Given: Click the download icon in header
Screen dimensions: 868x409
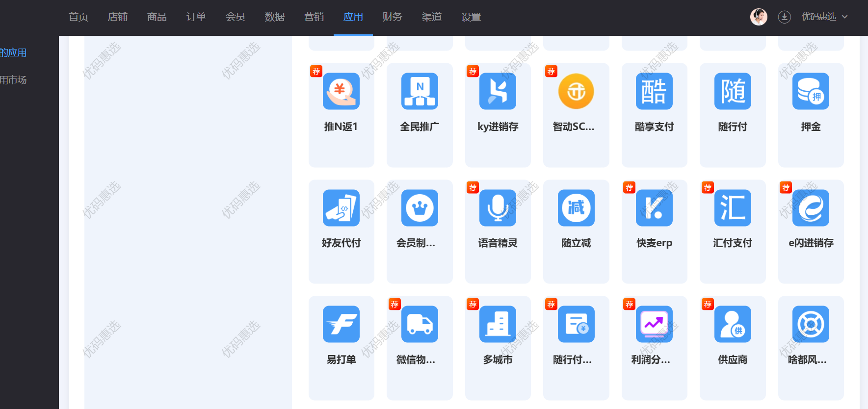Looking at the screenshot, I should point(784,17).
